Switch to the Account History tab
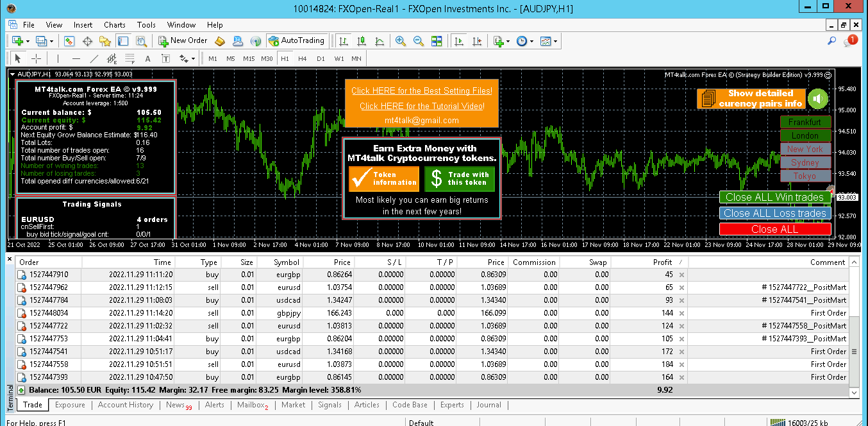The width and height of the screenshot is (868, 426). click(x=126, y=405)
